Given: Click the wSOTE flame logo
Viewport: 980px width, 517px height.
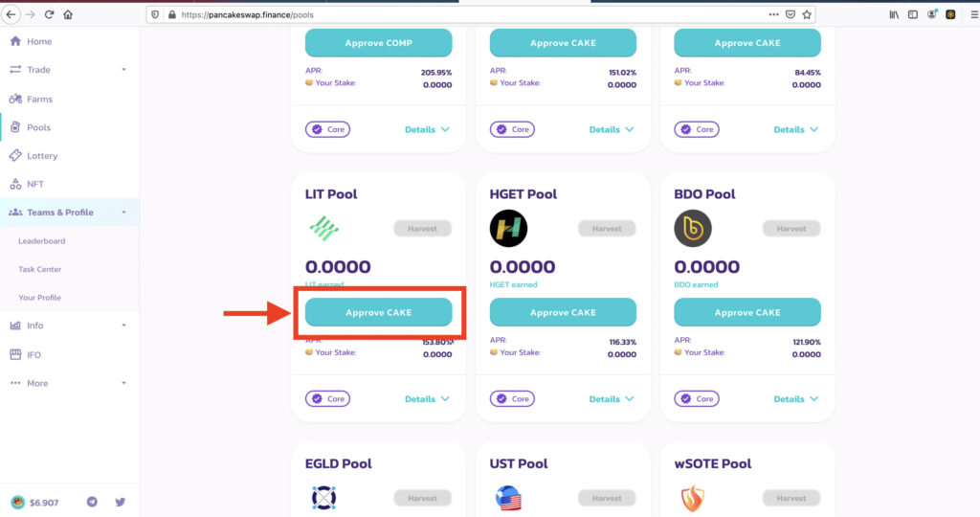Looking at the screenshot, I should point(693,498).
